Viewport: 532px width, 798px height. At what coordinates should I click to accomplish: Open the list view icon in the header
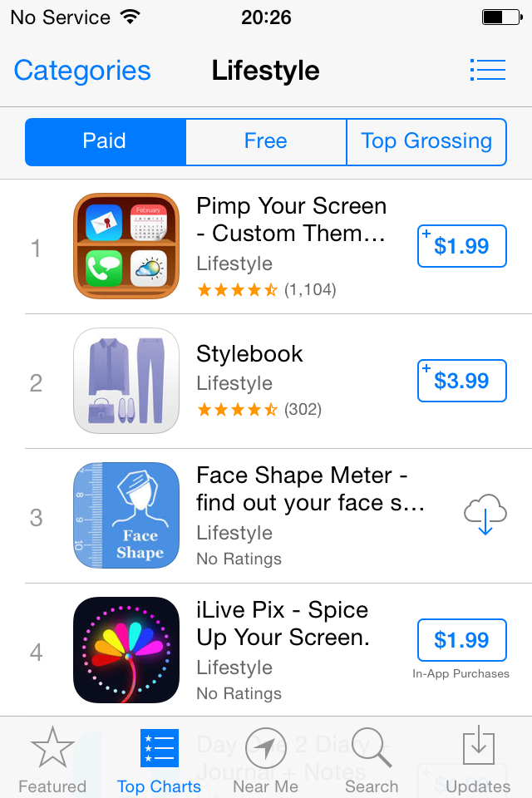(x=487, y=70)
